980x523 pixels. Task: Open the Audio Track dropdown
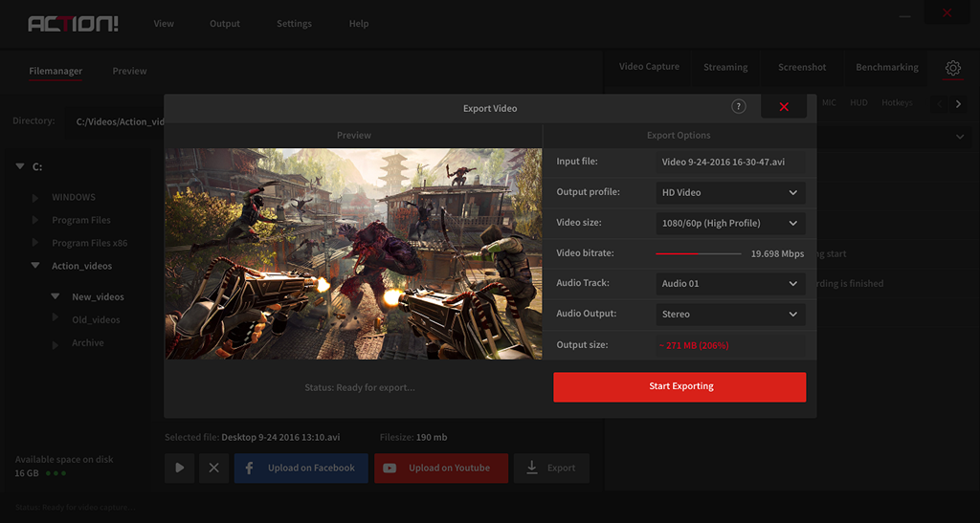pyautogui.click(x=730, y=284)
